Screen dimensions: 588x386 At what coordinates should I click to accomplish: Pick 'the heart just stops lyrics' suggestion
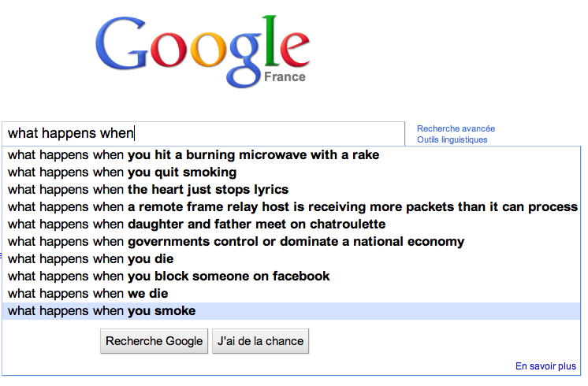[x=292, y=190]
